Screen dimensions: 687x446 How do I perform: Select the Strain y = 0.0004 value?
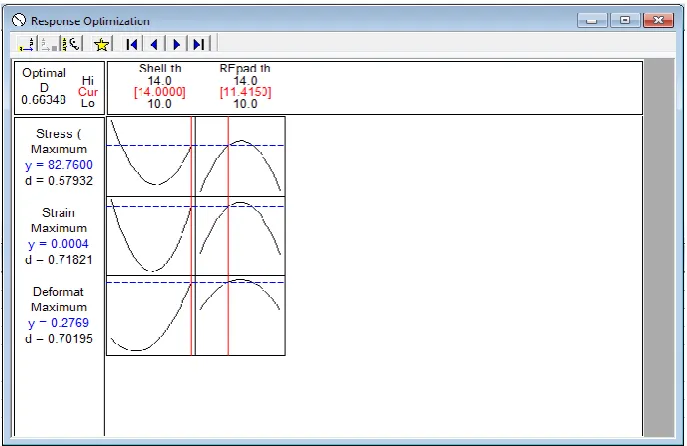(58, 244)
